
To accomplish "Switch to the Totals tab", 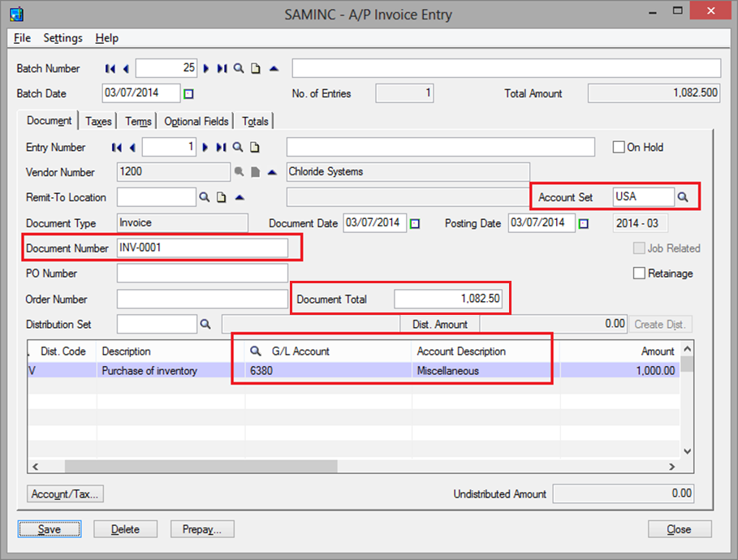I will tap(255, 122).
